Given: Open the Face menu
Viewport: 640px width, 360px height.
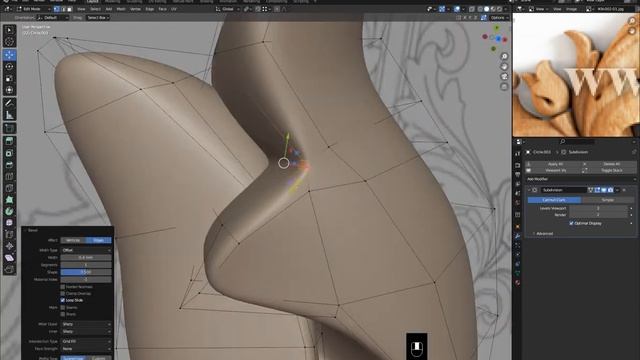Looking at the screenshot, I should tap(162, 9).
